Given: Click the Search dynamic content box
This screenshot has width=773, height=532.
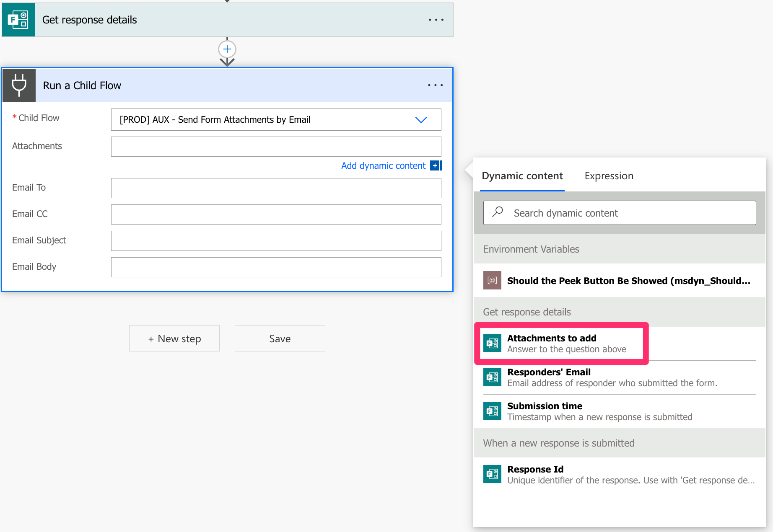Looking at the screenshot, I should point(620,213).
